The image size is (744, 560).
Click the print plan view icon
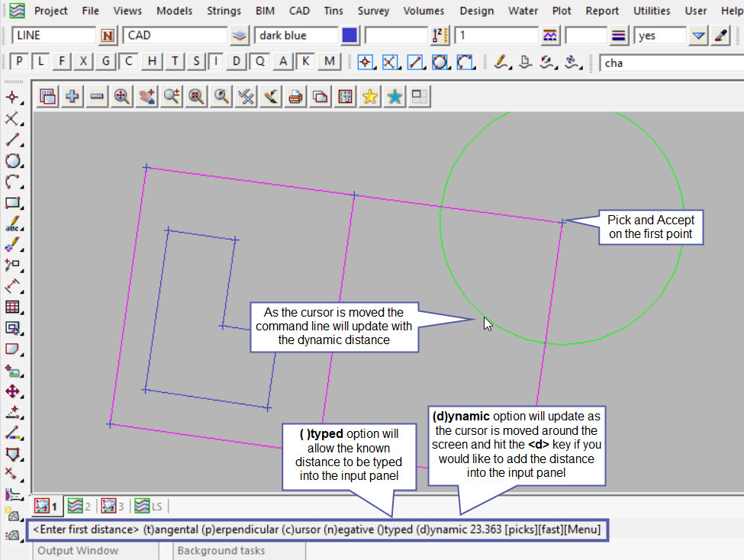point(295,96)
